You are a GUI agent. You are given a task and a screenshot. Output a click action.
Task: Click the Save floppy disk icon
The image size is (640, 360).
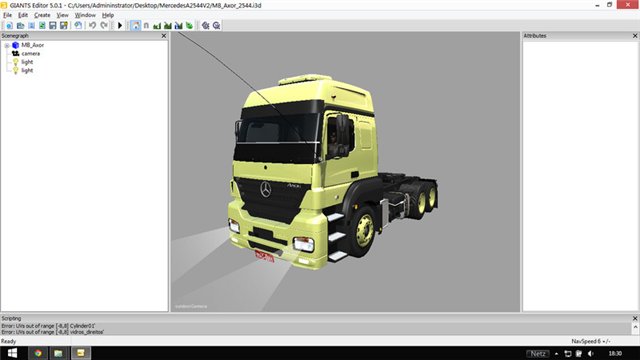coord(53,25)
